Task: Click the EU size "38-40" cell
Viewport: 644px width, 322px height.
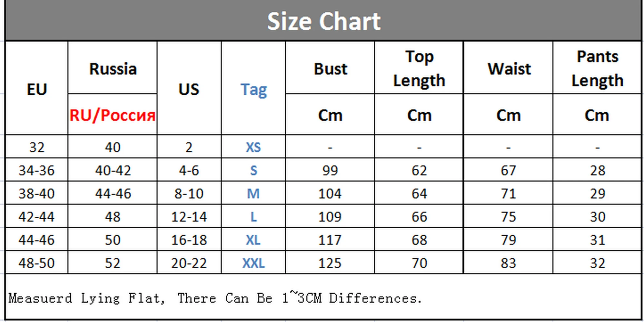Action: [x=37, y=194]
